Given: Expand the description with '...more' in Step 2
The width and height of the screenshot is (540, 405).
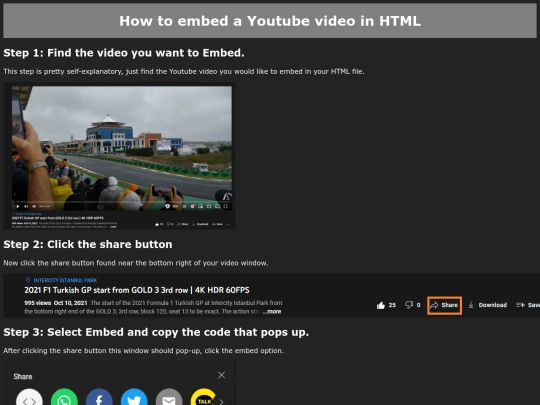Looking at the screenshot, I should (x=272, y=312).
